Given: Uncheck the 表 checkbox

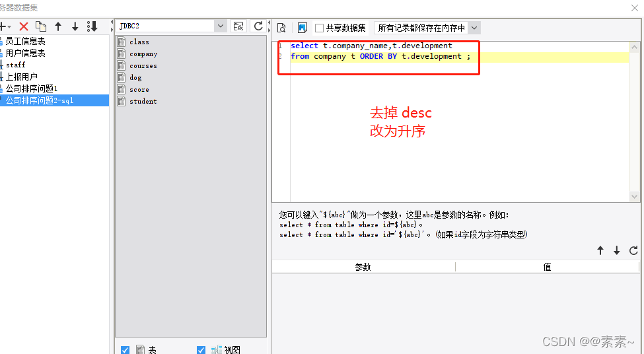Looking at the screenshot, I should [125, 350].
